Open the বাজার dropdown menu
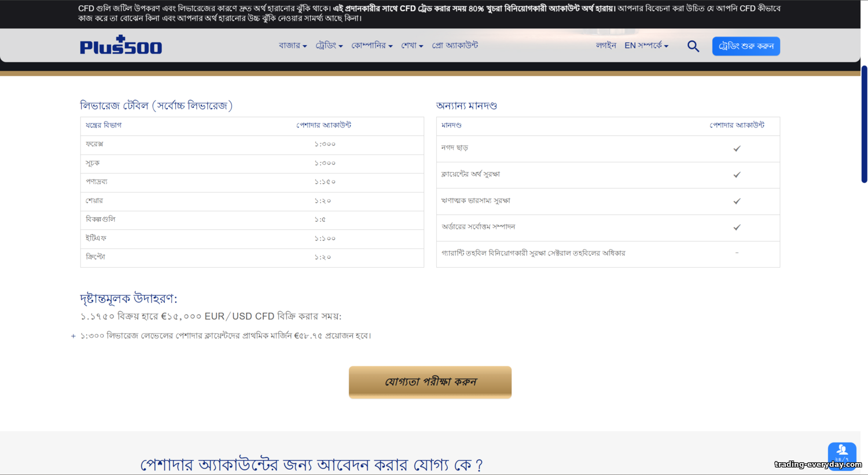 coord(292,45)
